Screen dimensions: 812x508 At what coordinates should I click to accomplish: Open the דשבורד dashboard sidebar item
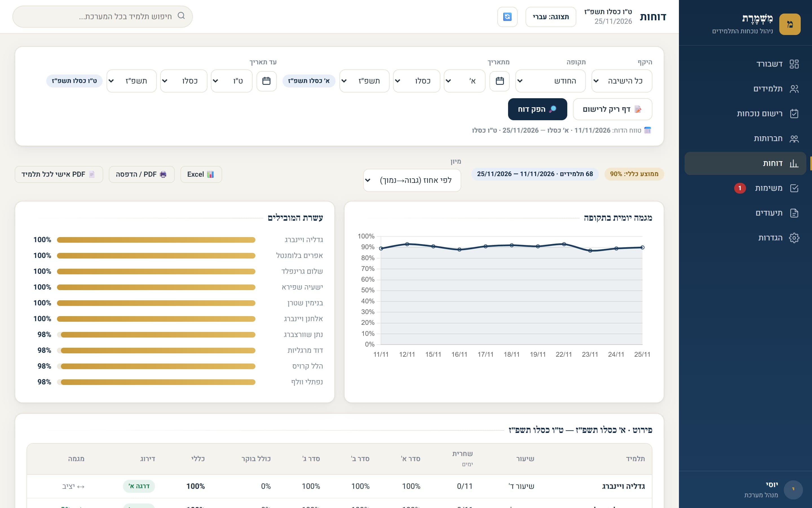745,64
